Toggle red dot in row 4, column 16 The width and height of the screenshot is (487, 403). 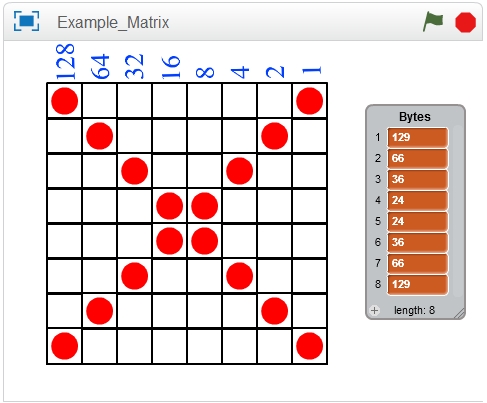click(170, 206)
